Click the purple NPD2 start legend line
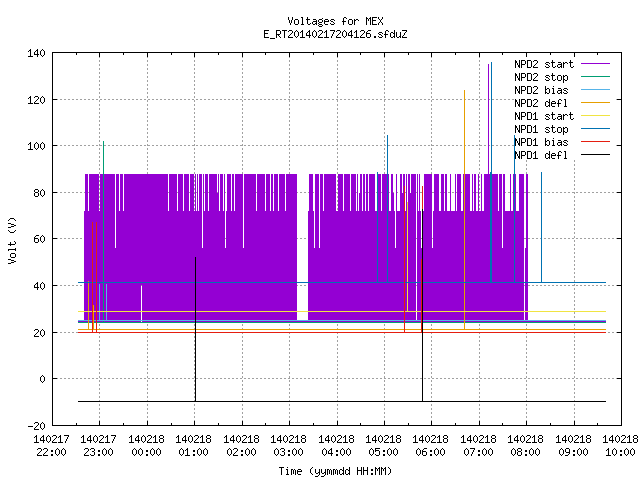 tap(595, 64)
